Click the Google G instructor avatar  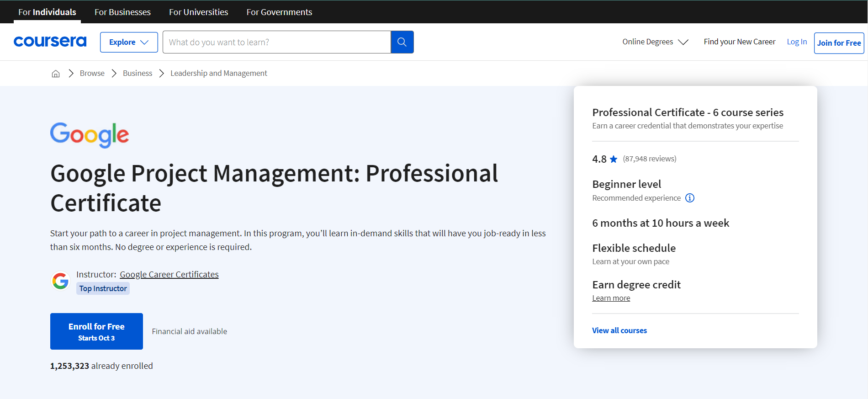click(60, 281)
